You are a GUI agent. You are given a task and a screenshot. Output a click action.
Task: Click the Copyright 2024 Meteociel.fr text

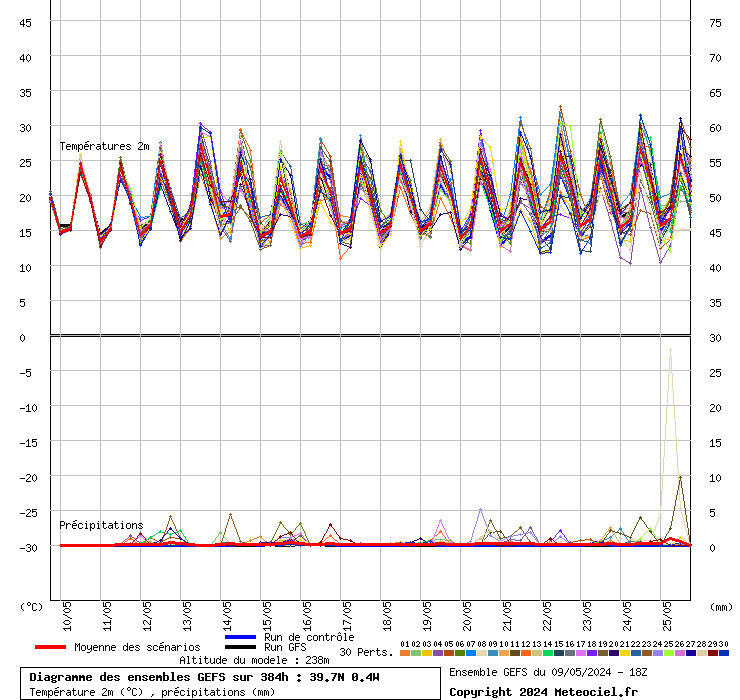542,692
